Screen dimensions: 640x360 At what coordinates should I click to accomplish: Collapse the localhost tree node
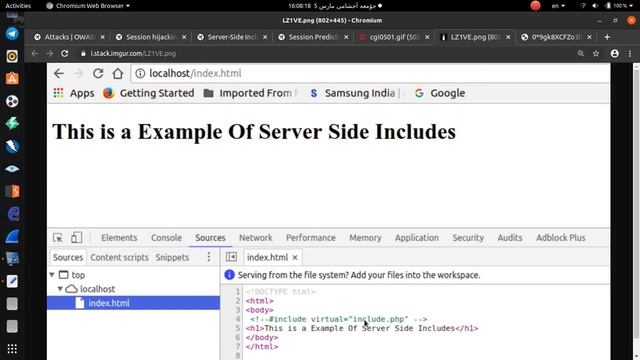pos(60,289)
